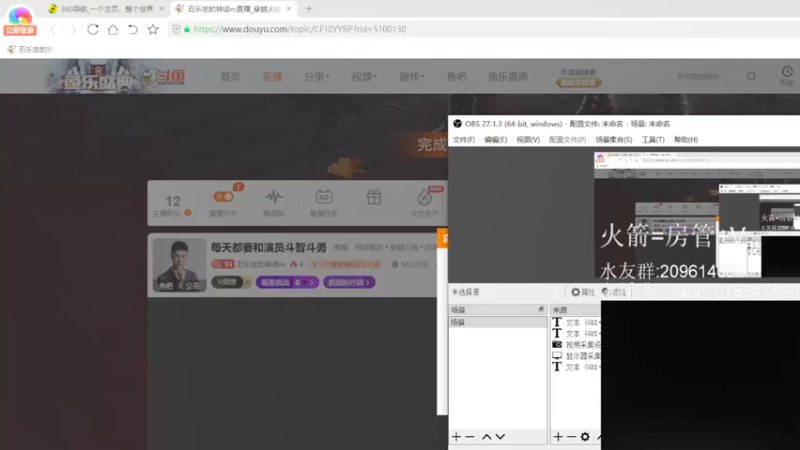Expand the 视频 dropdown menu
This screenshot has height=450, width=800.
[x=364, y=77]
